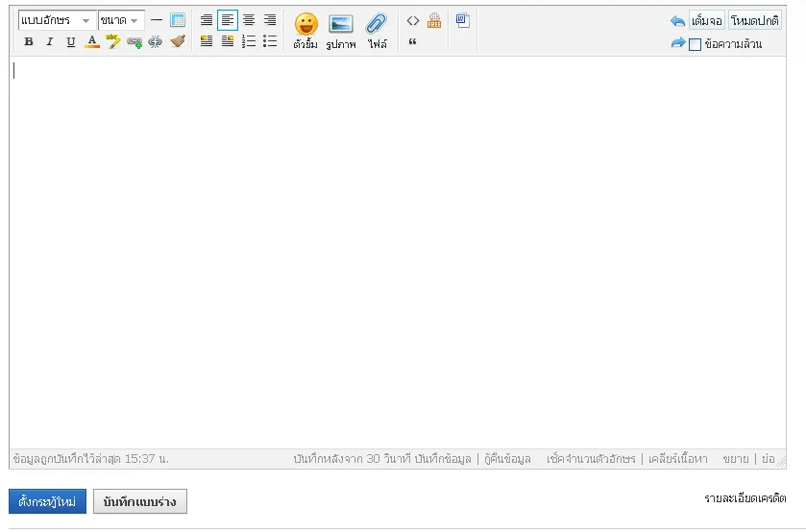Click the บันทึกข้อมูล save data link
This screenshot has width=806, height=532.
click(443, 458)
